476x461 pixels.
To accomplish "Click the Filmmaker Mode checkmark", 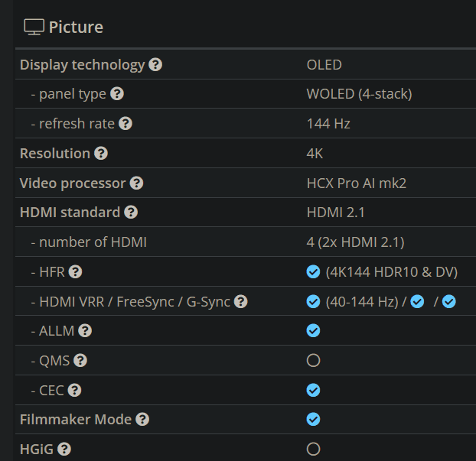I will (313, 419).
